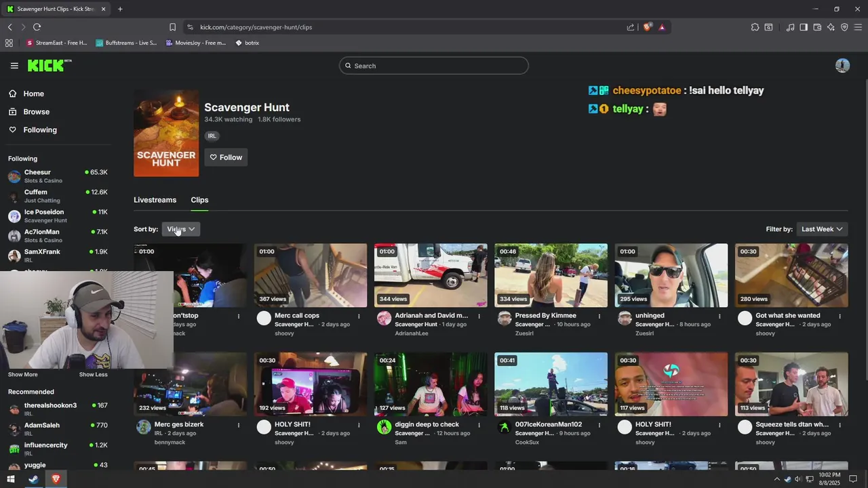868x488 pixels.
Task: Click the Brave Shields icon
Action: [x=648, y=27]
